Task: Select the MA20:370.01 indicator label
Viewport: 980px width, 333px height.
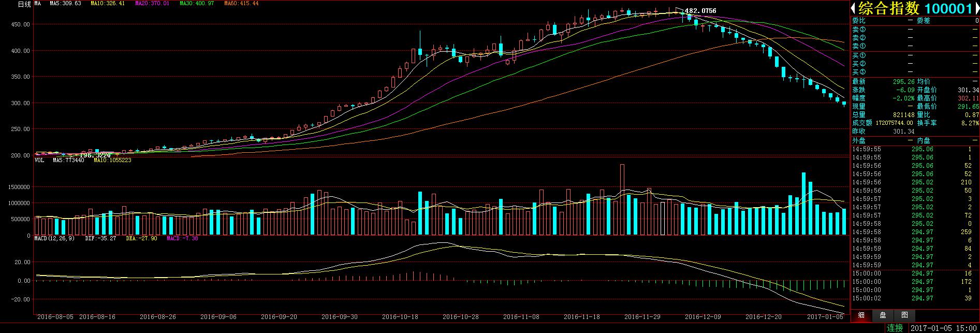Action: click(152, 4)
